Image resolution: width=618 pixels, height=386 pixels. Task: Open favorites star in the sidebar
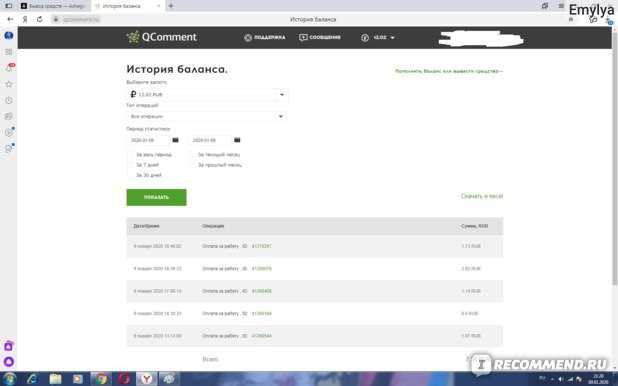tap(9, 84)
